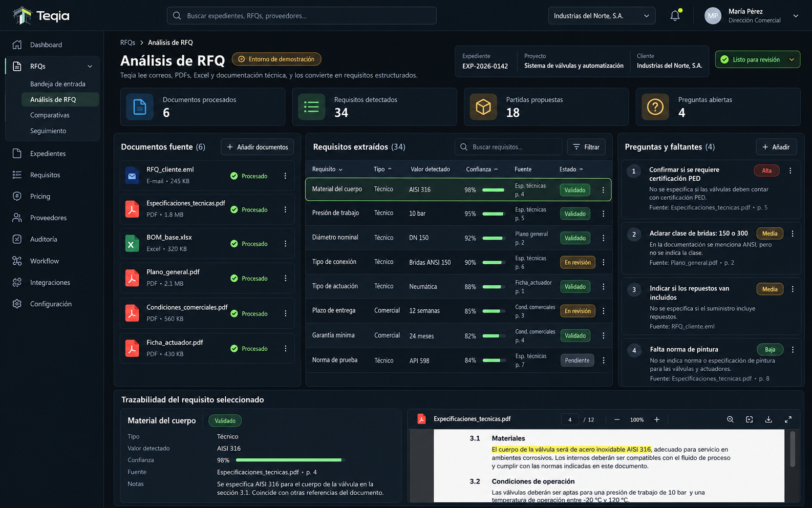Select the Plazo de entrega requirement row

click(458, 311)
